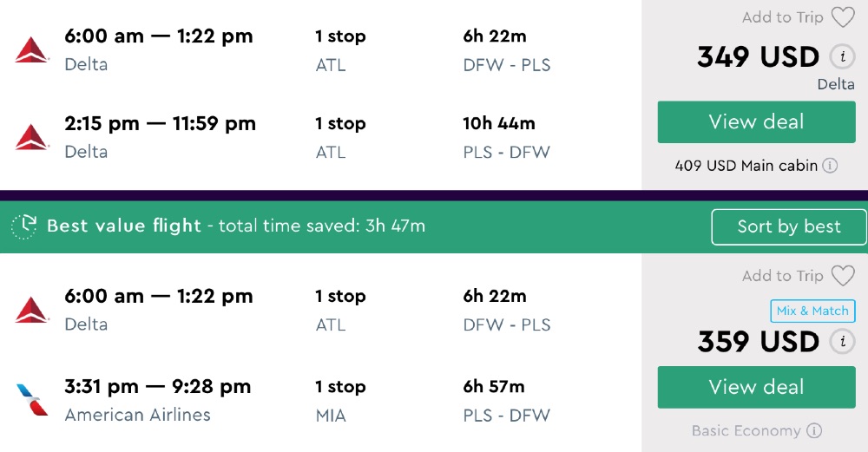Click the heart icon on the 349 USD deal
The image size is (868, 452).
click(x=843, y=17)
